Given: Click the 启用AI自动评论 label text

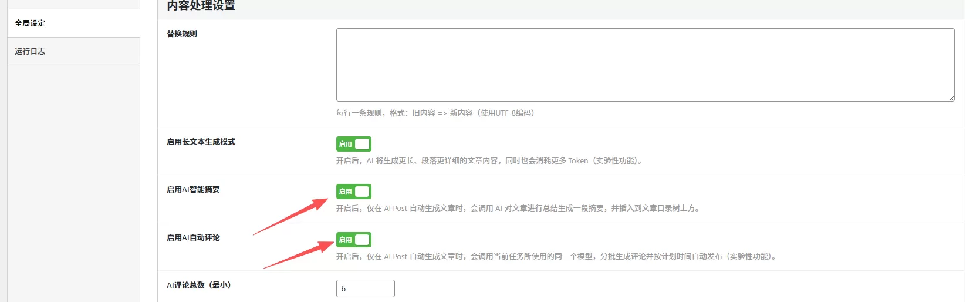Looking at the screenshot, I should 193,238.
